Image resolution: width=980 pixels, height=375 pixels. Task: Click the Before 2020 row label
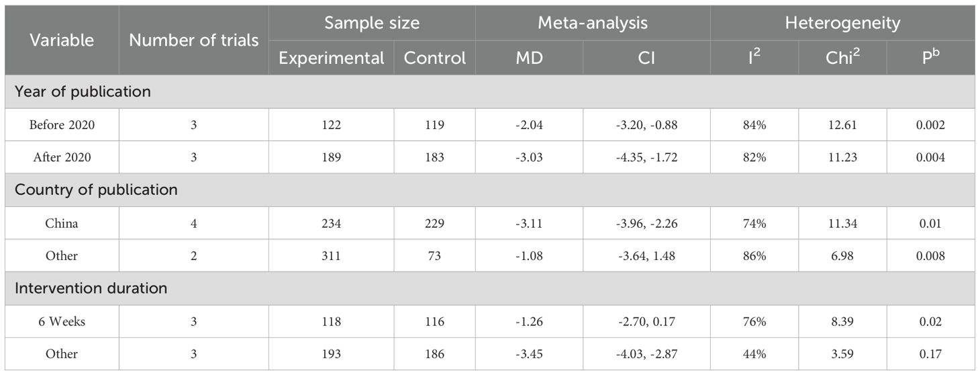click(x=62, y=124)
